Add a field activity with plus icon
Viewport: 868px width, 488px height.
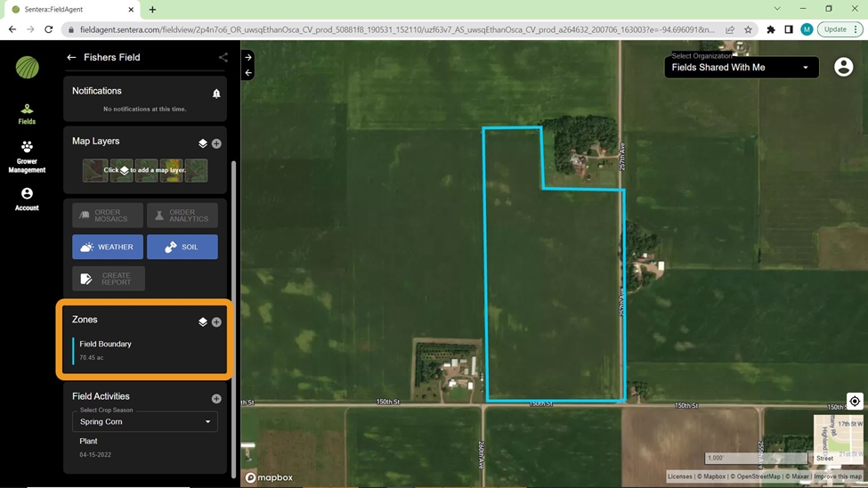click(x=216, y=399)
